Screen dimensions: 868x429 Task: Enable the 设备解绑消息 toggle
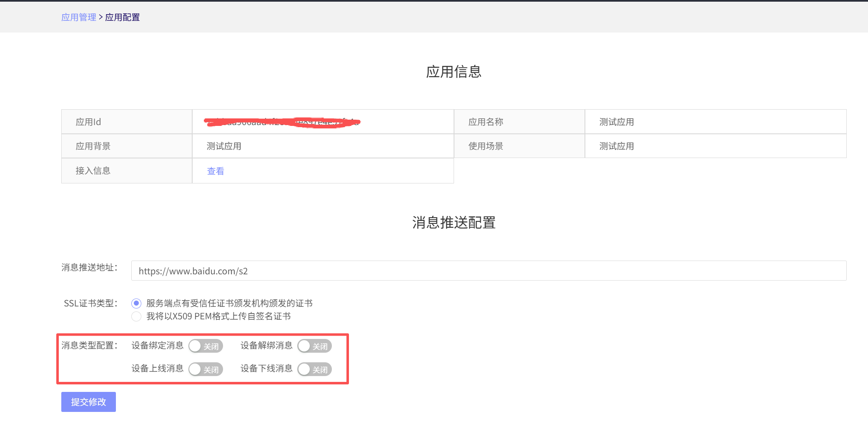pos(314,346)
